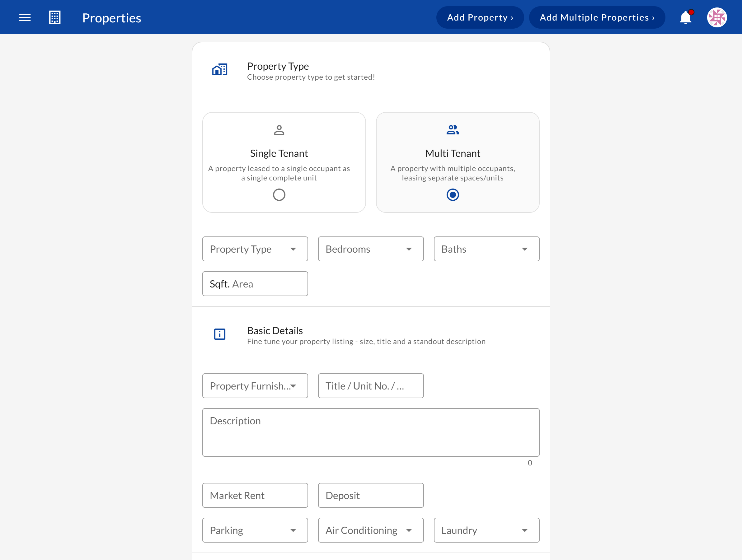Open the Bedrooms dropdown
This screenshot has height=560, width=742.
click(x=371, y=249)
